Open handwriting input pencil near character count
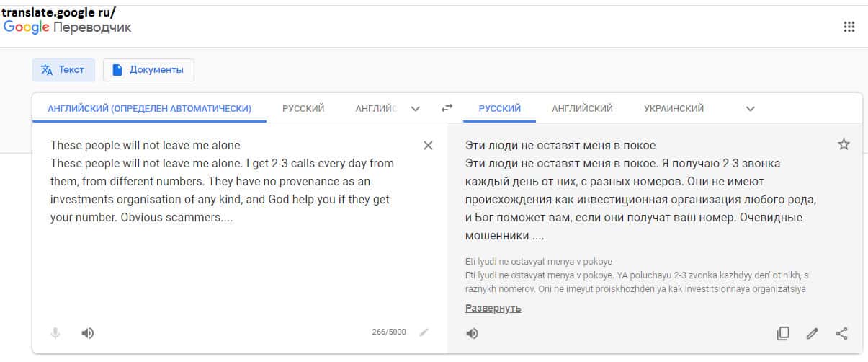 coord(424,332)
